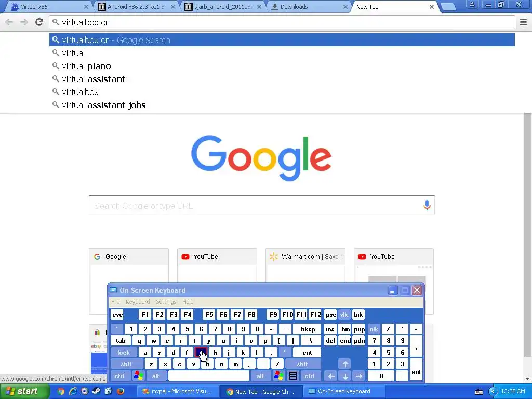Launch Firefox from the quick launch bar

click(120, 391)
